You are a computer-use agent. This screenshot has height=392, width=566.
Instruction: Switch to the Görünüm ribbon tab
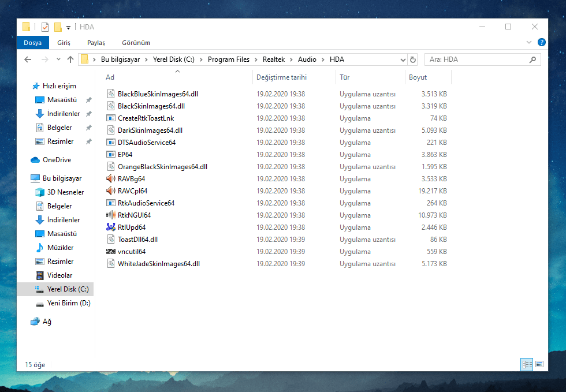pos(136,43)
